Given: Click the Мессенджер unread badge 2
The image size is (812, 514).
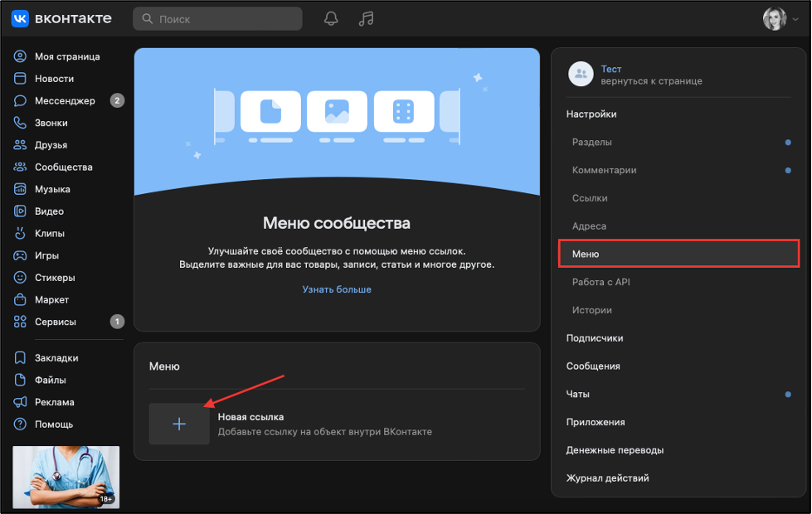Looking at the screenshot, I should 117,100.
